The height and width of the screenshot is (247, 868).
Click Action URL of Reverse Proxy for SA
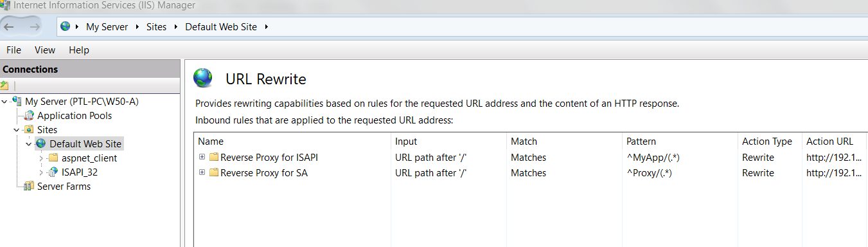(834, 173)
